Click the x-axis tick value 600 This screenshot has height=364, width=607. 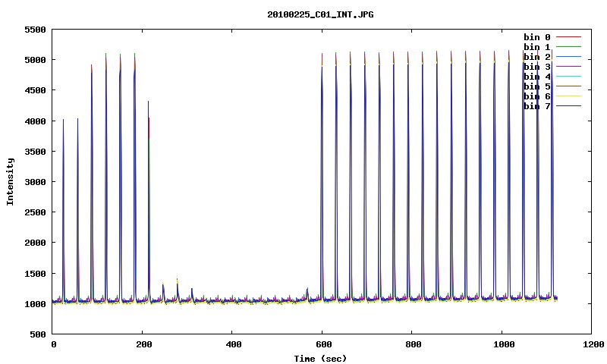(324, 344)
